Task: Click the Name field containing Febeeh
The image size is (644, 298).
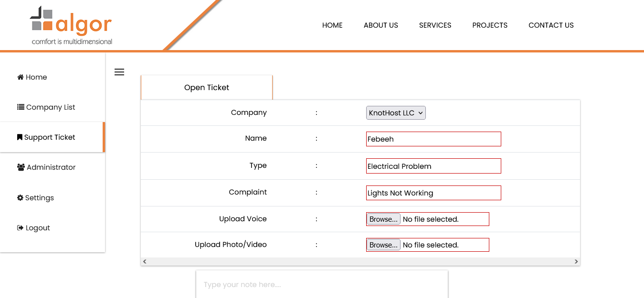Action: [x=433, y=139]
